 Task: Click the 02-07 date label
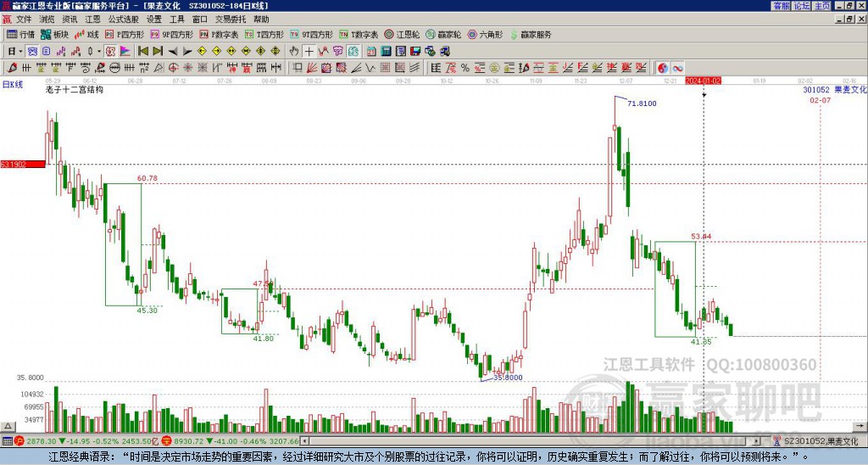820,100
